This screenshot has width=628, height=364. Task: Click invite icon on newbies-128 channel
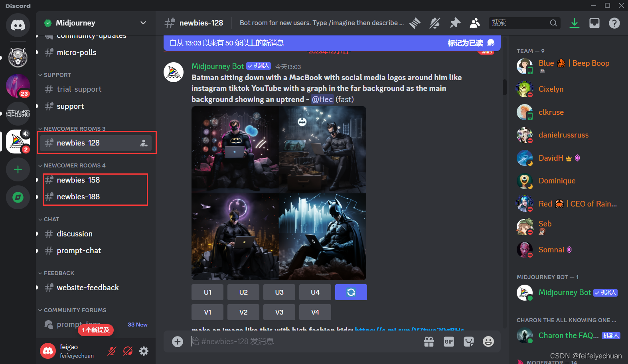pyautogui.click(x=144, y=143)
